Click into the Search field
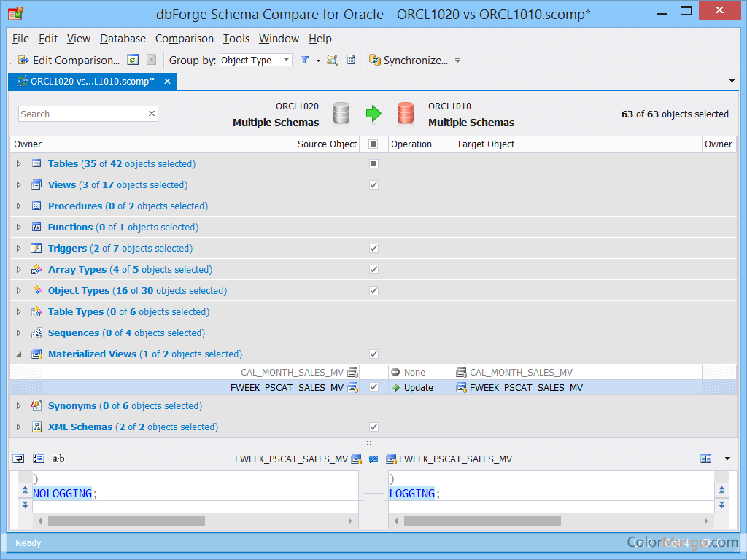Image resolution: width=747 pixels, height=560 pixels. pyautogui.click(x=82, y=114)
